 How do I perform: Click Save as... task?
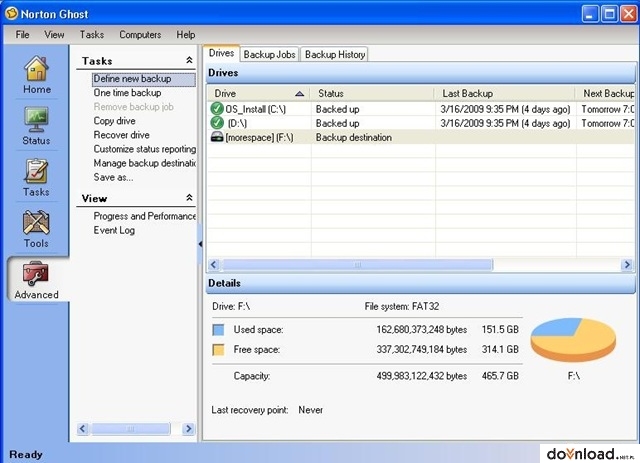pos(113,177)
